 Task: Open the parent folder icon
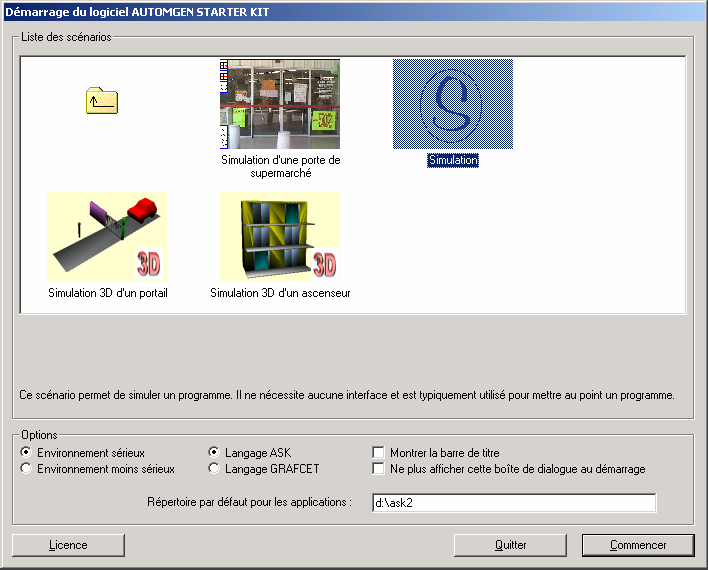102,100
